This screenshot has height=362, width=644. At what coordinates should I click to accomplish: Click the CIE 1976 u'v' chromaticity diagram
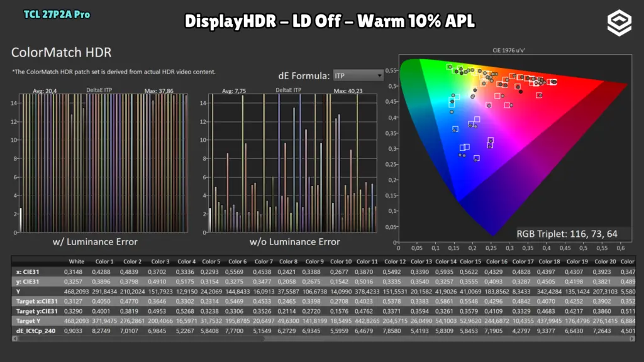pos(515,148)
